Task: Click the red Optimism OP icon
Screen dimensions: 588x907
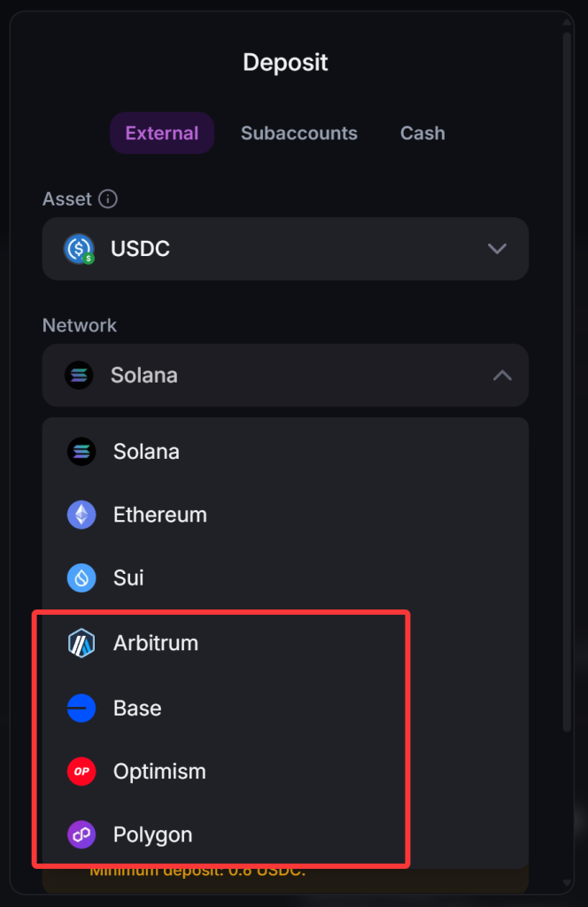Action: 81,771
